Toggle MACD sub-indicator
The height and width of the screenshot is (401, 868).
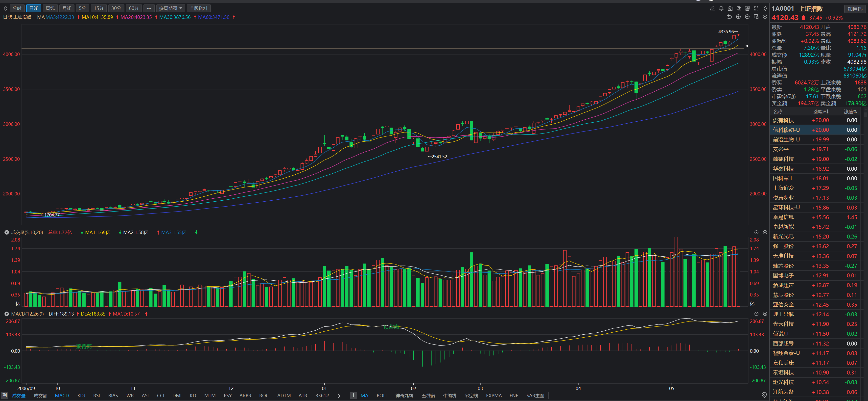[x=62, y=396]
